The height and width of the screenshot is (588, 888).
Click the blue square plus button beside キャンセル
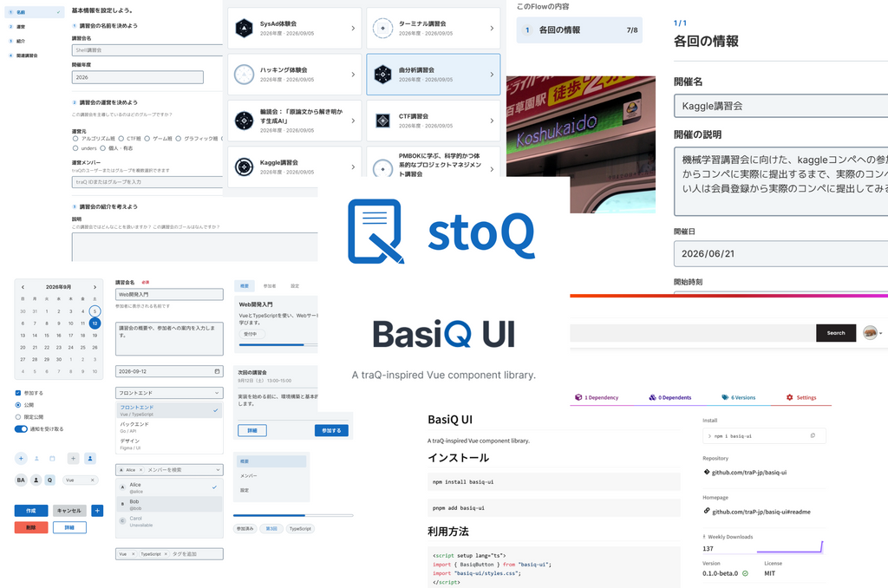tap(97, 511)
